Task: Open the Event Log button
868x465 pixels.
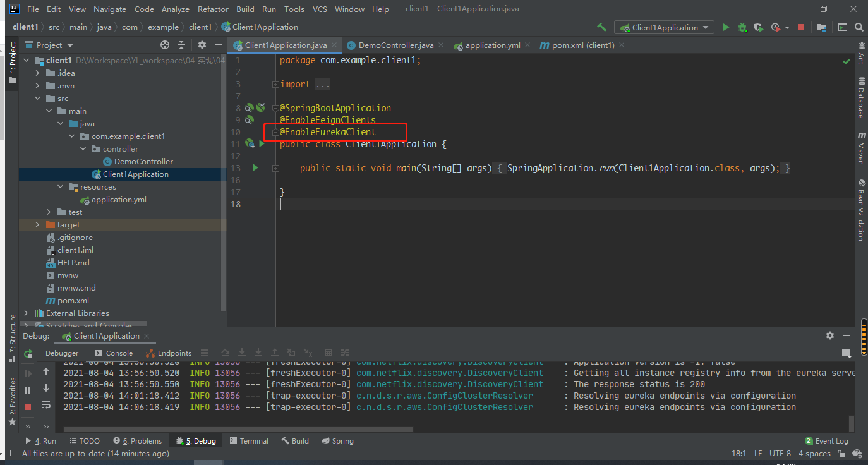Action: coord(827,441)
